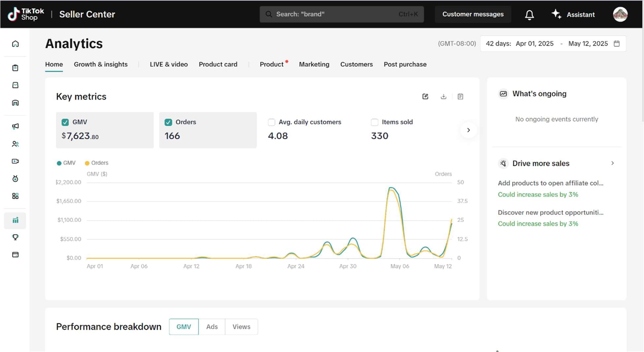Expand the Drive more sales chevron
Screen dimensions: 644x352
point(612,163)
